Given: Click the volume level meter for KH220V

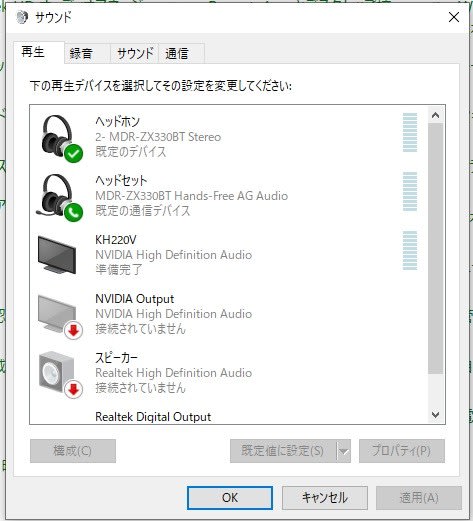Looking at the screenshot, I should pos(410,250).
